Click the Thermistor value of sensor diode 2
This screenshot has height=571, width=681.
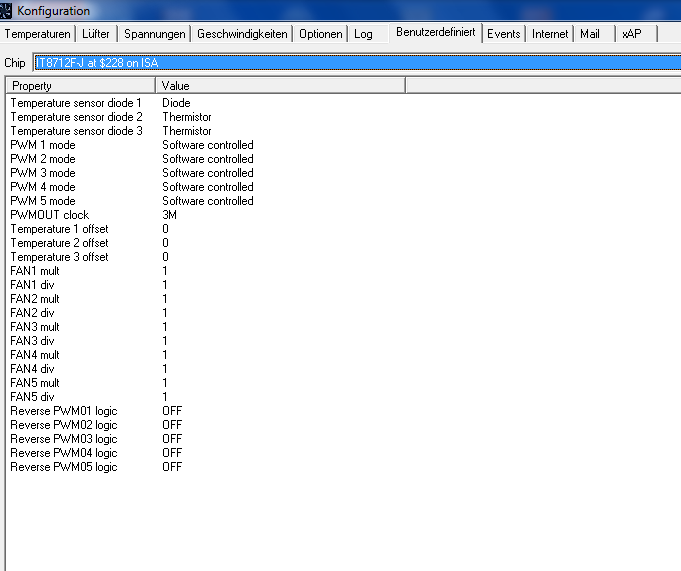point(187,117)
